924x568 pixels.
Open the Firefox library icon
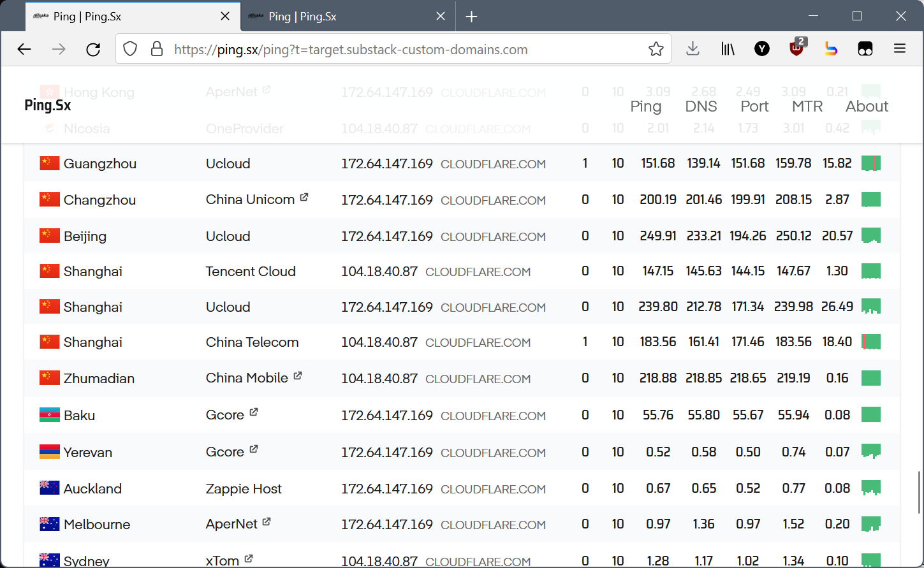point(727,48)
